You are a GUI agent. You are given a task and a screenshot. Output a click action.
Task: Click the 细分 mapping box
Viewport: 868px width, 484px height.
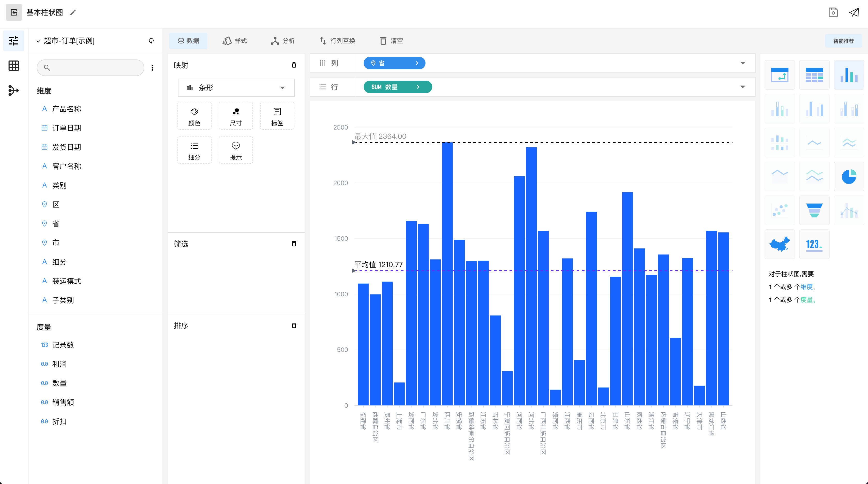(x=194, y=150)
